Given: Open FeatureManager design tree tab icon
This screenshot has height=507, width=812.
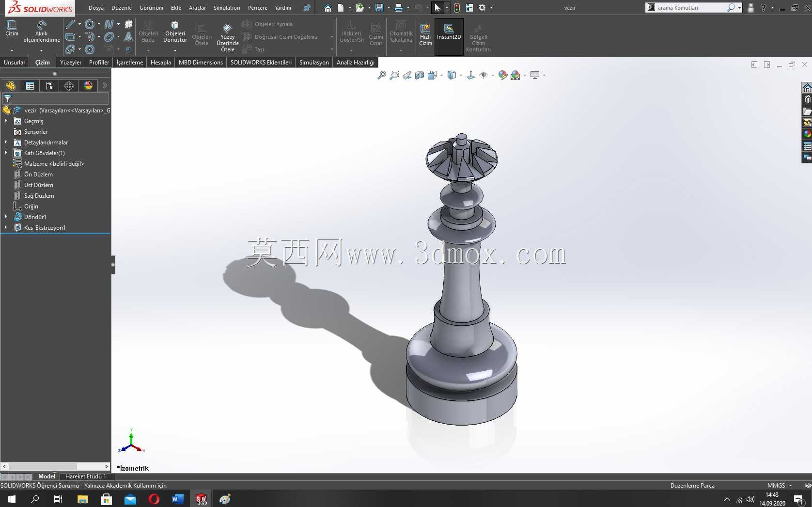Looking at the screenshot, I should click(11, 86).
